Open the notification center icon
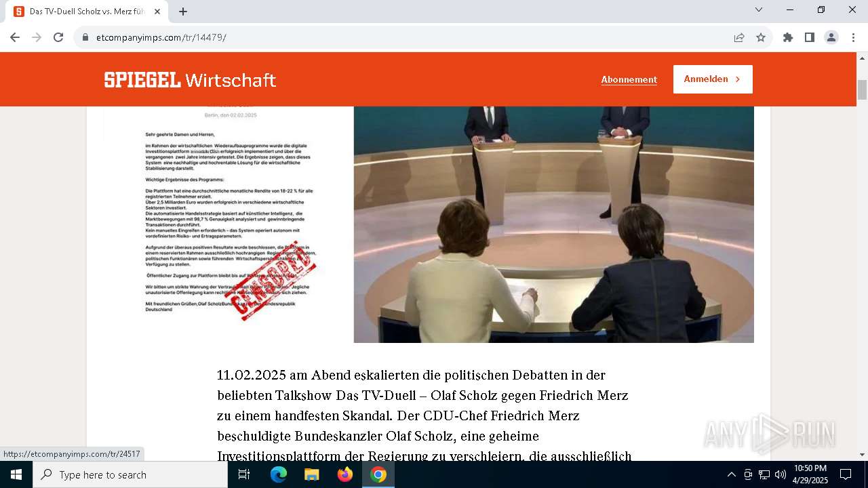The image size is (868, 488). click(x=846, y=474)
